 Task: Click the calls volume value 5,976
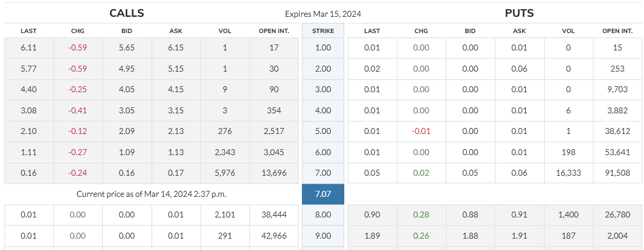[225, 173]
